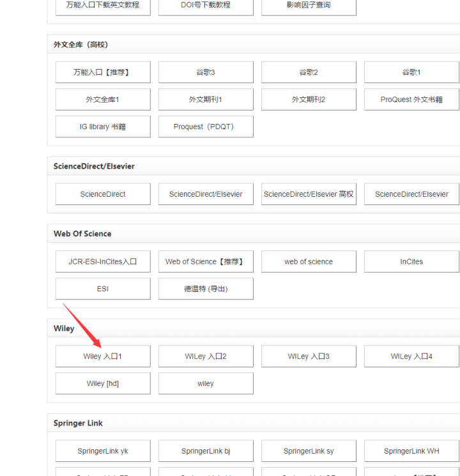
Task: Open the InCites entry
Action: 411,262
